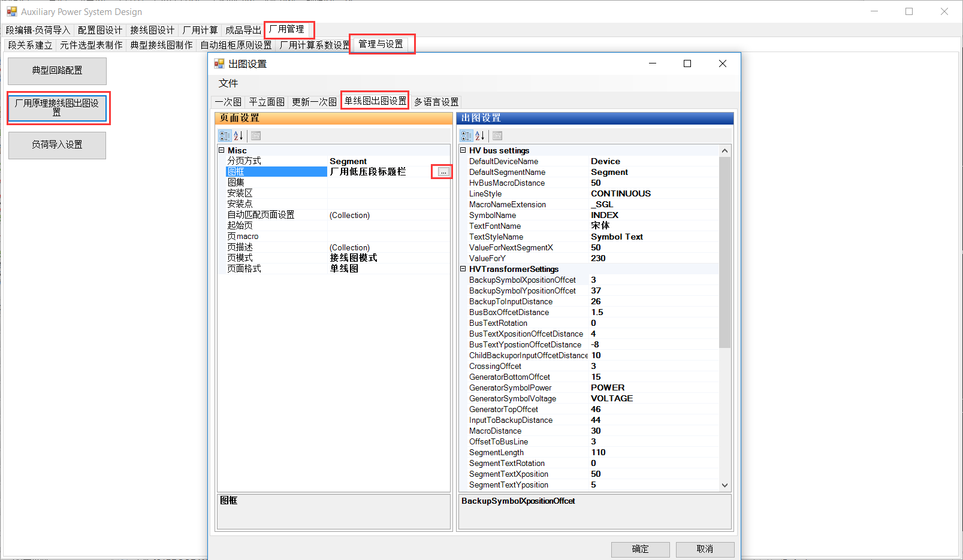The height and width of the screenshot is (560, 963).
Task: Close the 出图设置 dialog window
Action: tap(723, 63)
